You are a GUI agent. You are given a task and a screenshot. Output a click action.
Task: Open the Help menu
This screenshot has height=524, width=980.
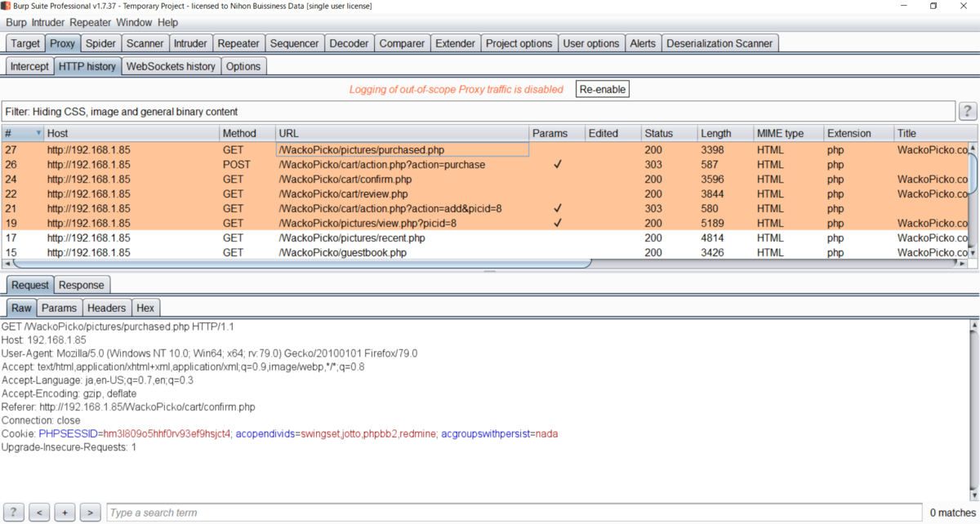click(167, 23)
